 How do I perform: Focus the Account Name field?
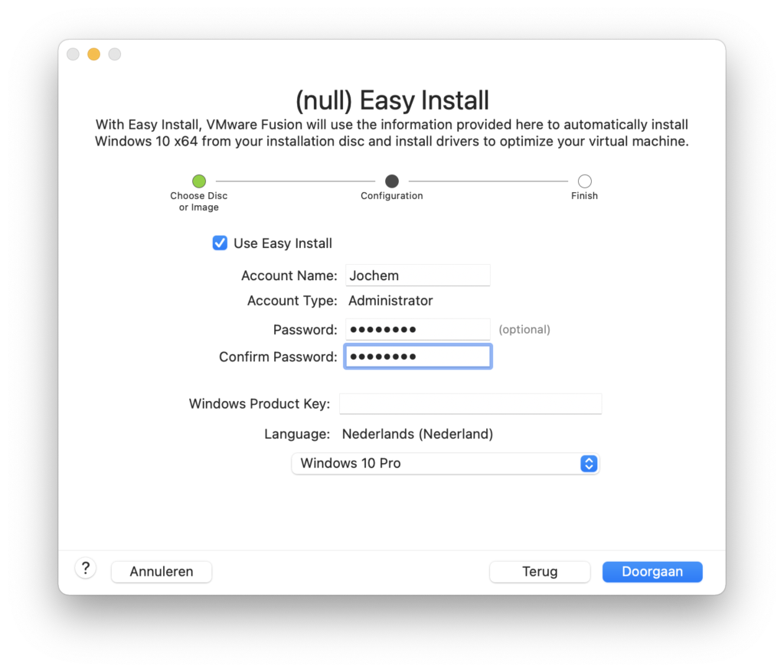point(417,276)
